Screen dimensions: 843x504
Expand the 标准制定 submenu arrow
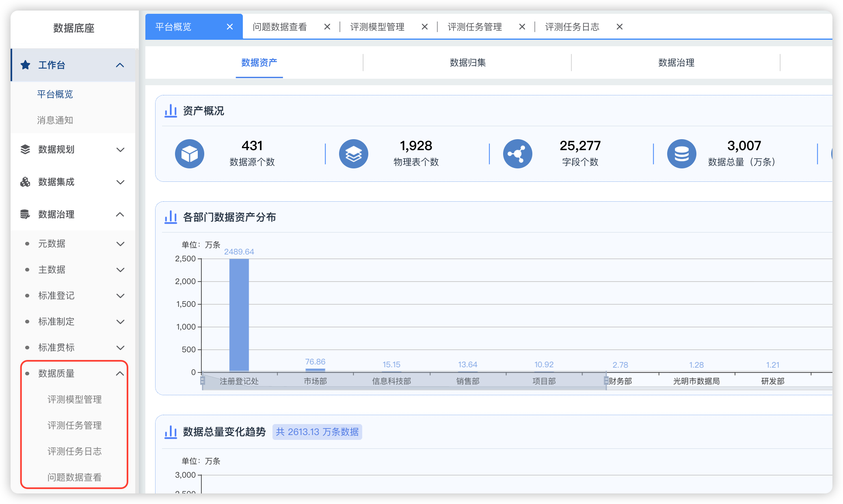(x=120, y=321)
